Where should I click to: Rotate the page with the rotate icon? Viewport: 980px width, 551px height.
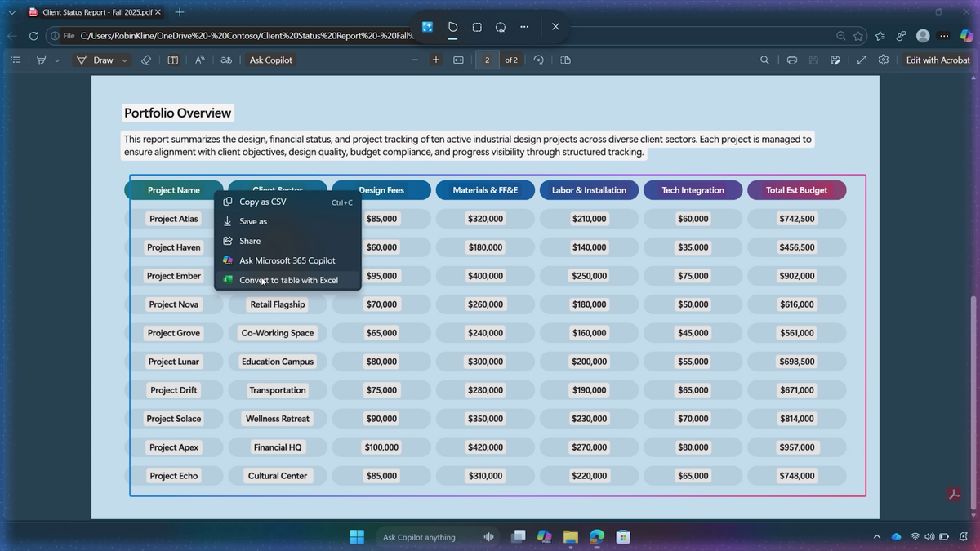[x=538, y=60]
